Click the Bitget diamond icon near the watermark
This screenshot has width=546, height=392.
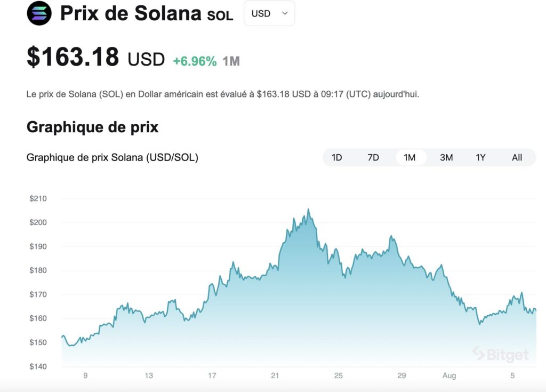pyautogui.click(x=478, y=354)
